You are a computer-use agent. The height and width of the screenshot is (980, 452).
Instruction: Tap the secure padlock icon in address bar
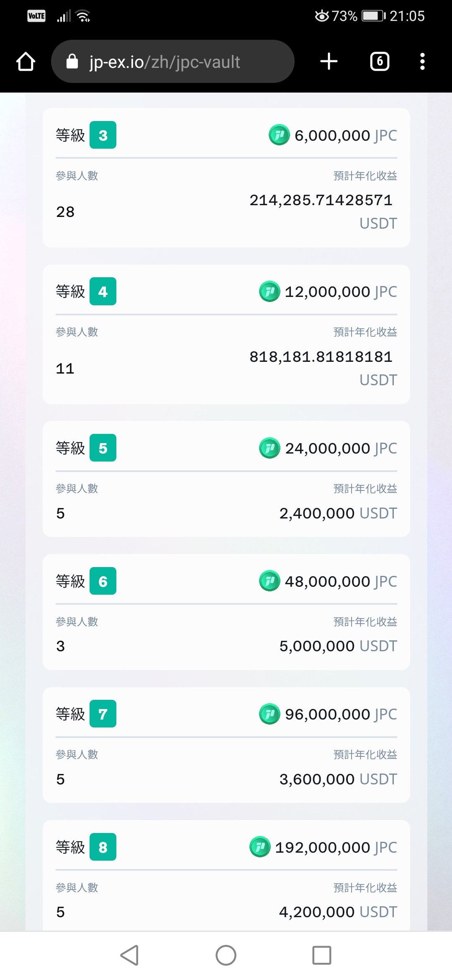72,62
